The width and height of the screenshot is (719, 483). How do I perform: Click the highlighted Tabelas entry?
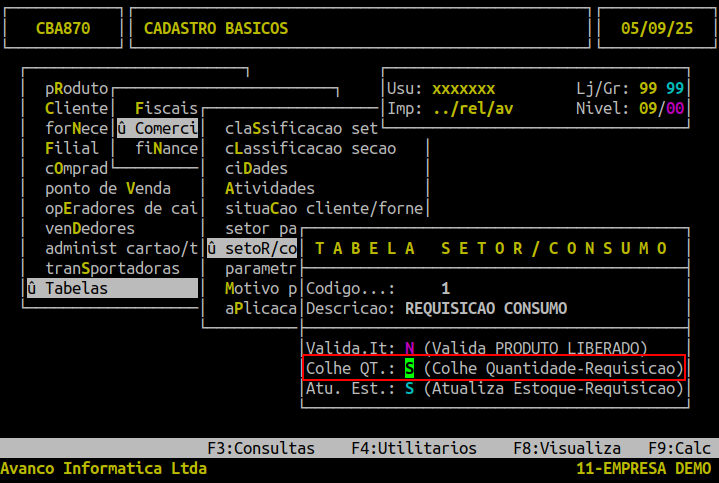pyautogui.click(x=112, y=289)
